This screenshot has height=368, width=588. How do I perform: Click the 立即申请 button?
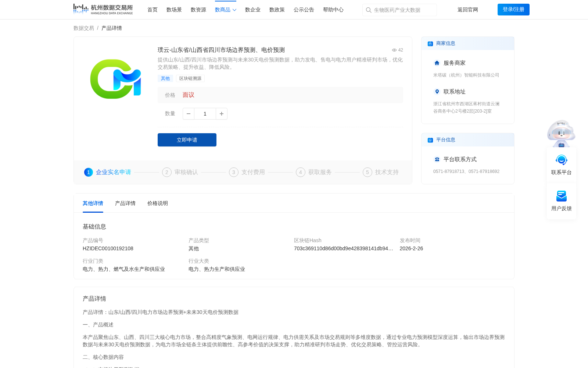(x=187, y=140)
